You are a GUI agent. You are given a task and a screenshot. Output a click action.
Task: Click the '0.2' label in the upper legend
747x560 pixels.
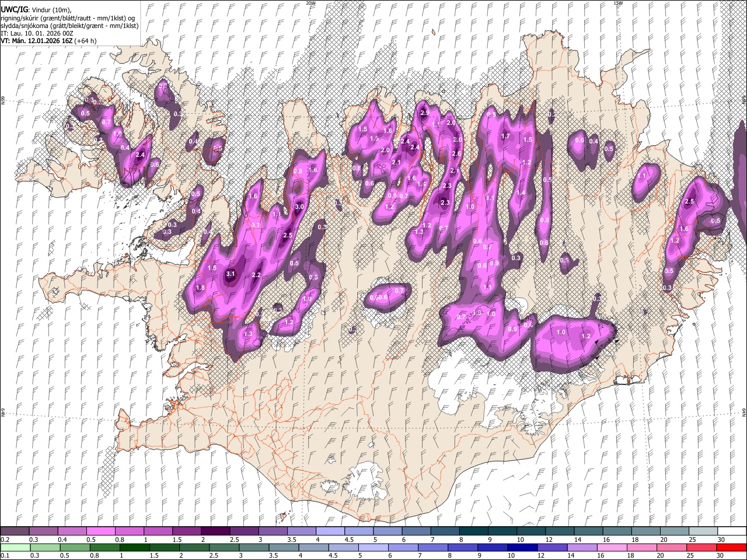pos(5,540)
